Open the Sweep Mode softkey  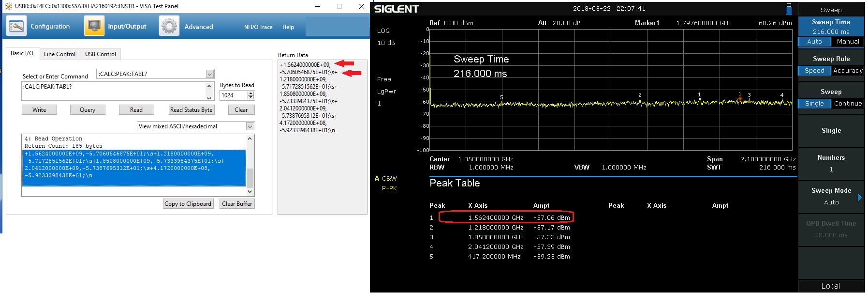tap(831, 197)
